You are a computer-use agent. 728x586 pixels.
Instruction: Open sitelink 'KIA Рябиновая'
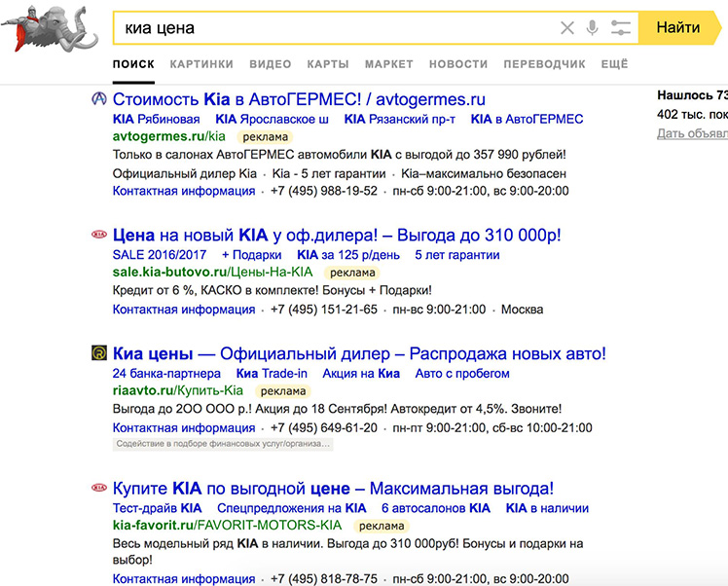[156, 120]
